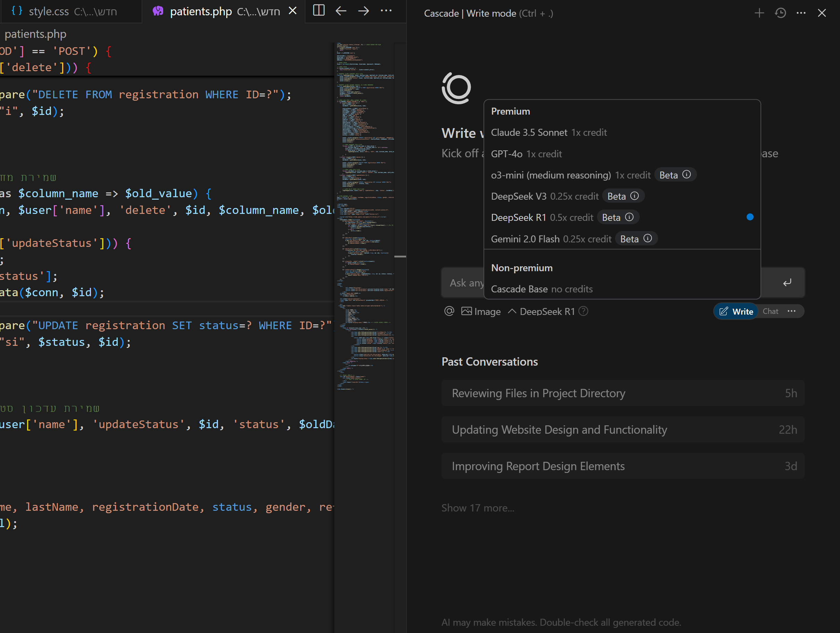Start a new Cascade conversation with plus icon
Image resolution: width=840 pixels, height=633 pixels.
click(759, 13)
